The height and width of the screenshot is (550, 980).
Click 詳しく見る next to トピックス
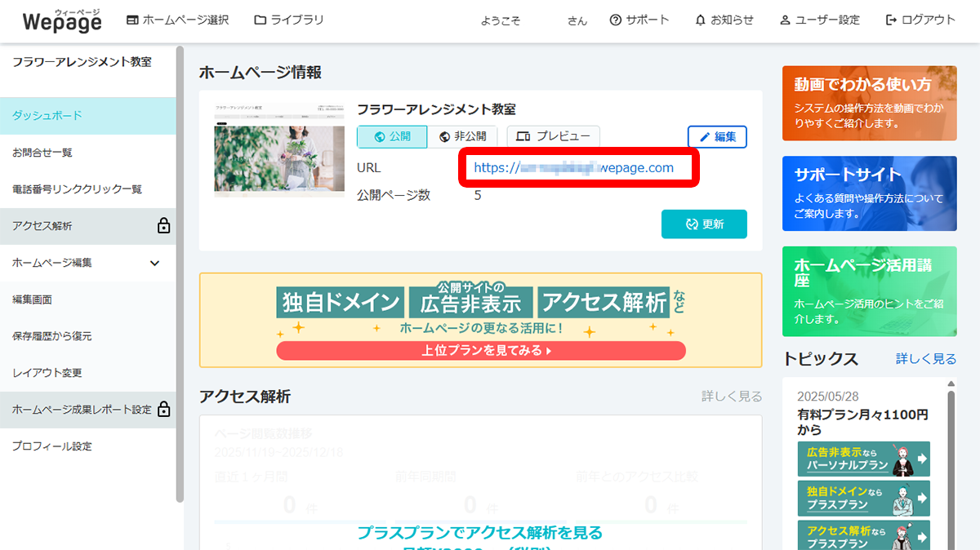924,359
